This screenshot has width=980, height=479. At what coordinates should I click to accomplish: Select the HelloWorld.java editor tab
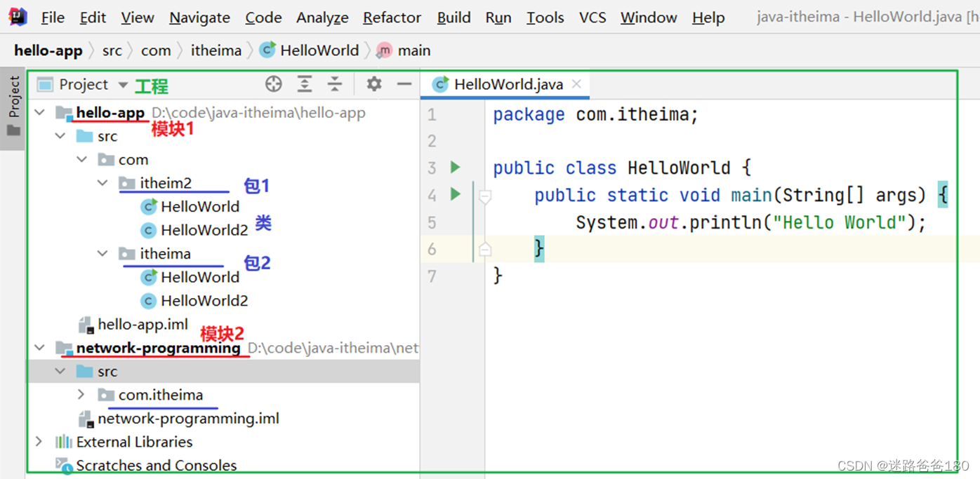click(505, 85)
